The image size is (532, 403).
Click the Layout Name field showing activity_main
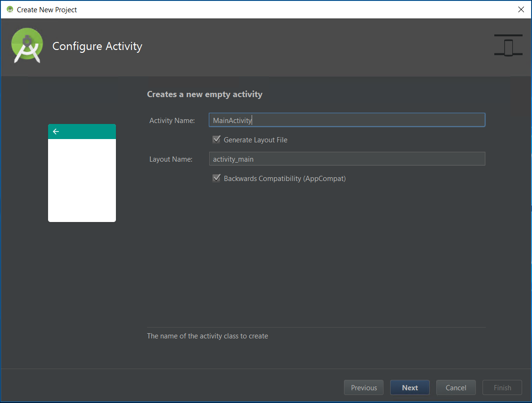tap(347, 159)
